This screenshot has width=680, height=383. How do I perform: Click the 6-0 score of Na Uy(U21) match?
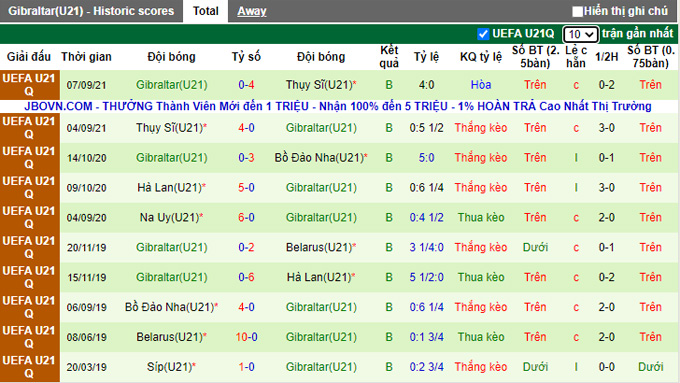[246, 218]
